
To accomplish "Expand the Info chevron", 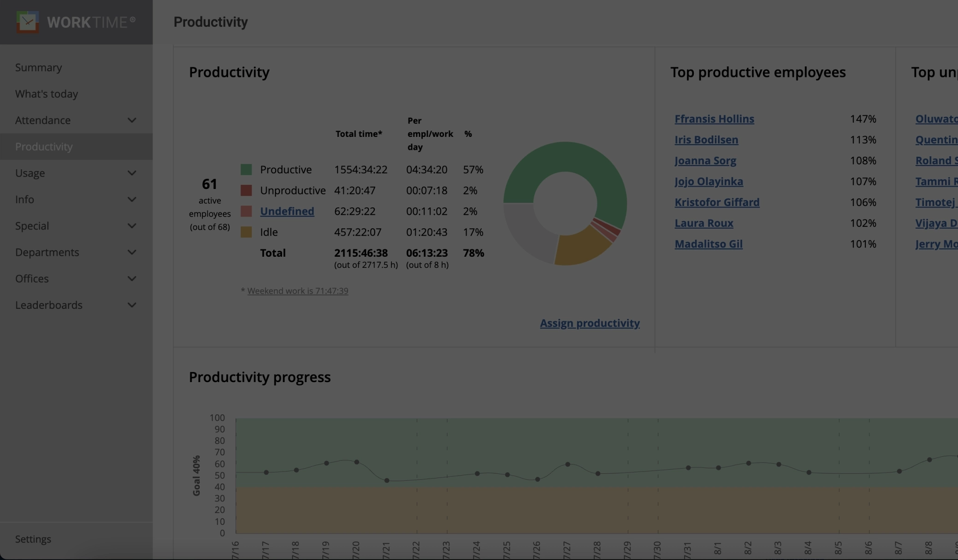I will pyautogui.click(x=132, y=200).
